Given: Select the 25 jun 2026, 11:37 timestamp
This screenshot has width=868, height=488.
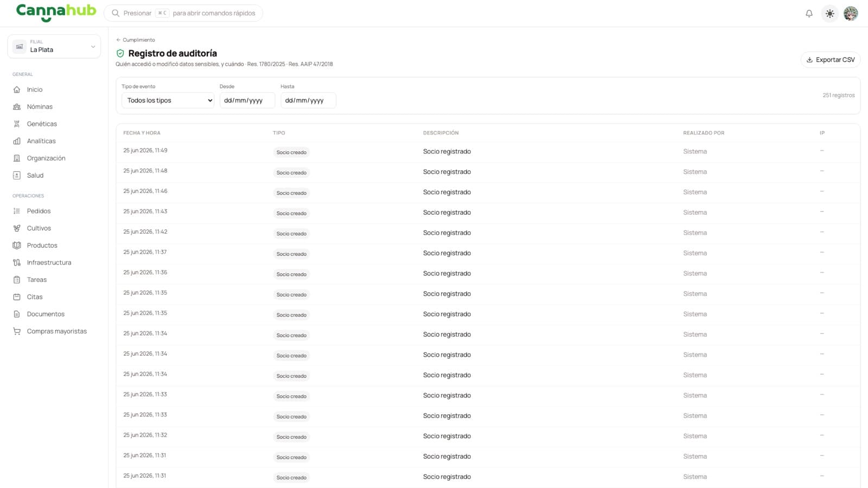Looking at the screenshot, I should (x=145, y=252).
